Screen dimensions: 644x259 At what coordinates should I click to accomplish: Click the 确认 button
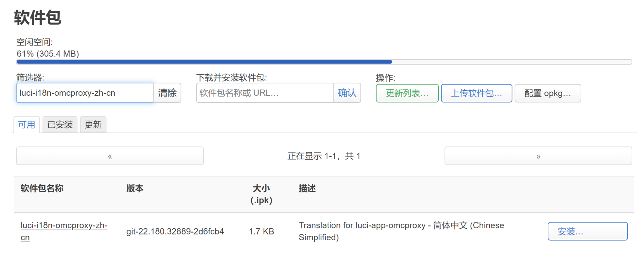pyautogui.click(x=347, y=93)
